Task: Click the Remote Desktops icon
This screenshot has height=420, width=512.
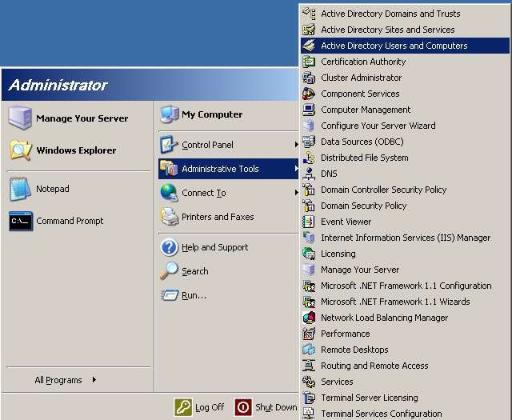Action: pos(309,350)
